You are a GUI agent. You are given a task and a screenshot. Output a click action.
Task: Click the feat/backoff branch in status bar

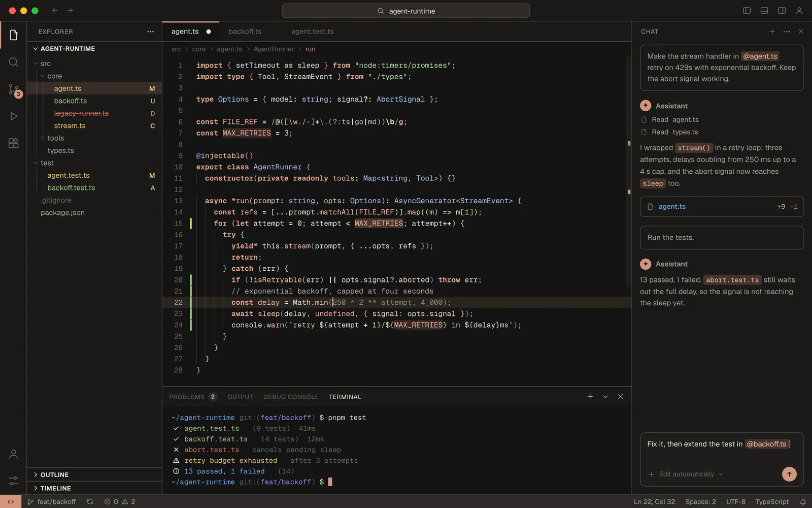[52, 502]
